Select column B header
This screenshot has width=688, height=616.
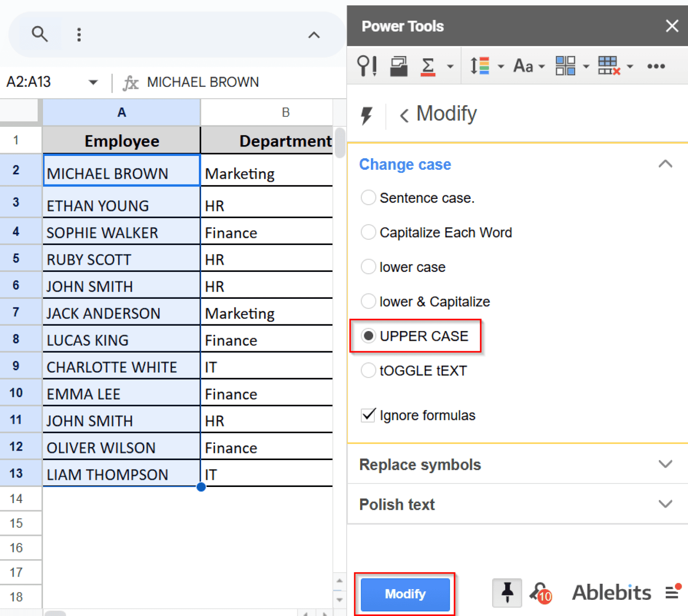pos(285,112)
